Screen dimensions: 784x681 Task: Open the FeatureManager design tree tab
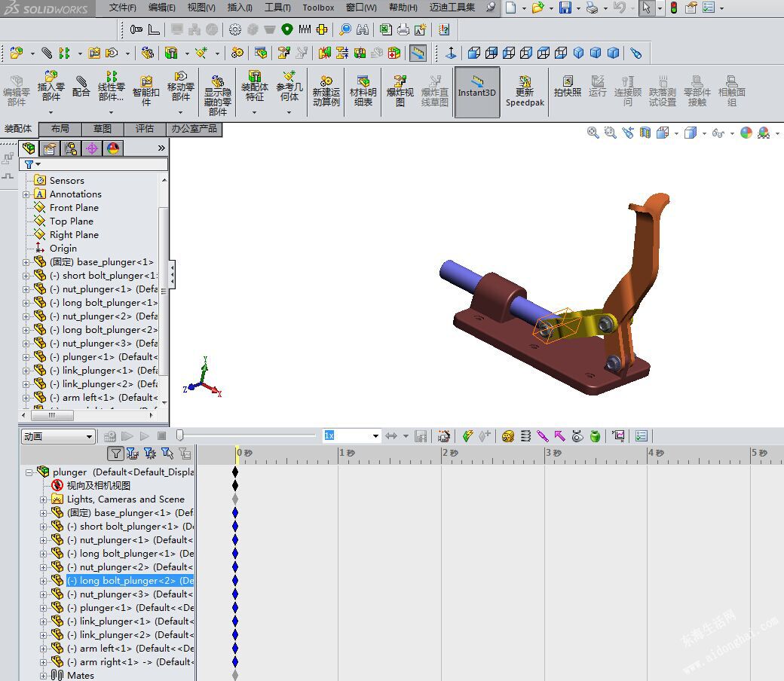click(x=29, y=148)
